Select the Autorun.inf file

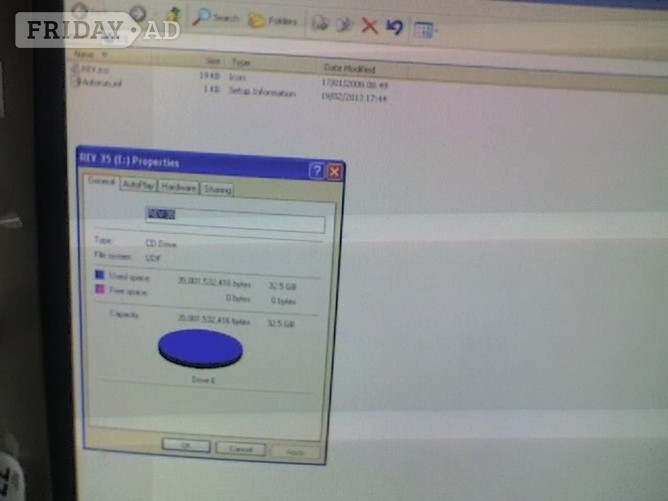pos(101,82)
